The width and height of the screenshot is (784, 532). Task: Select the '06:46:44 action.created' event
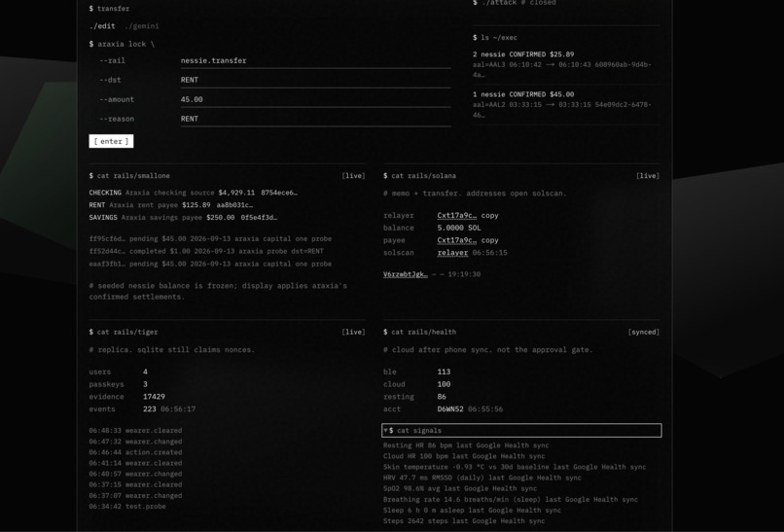135,452
